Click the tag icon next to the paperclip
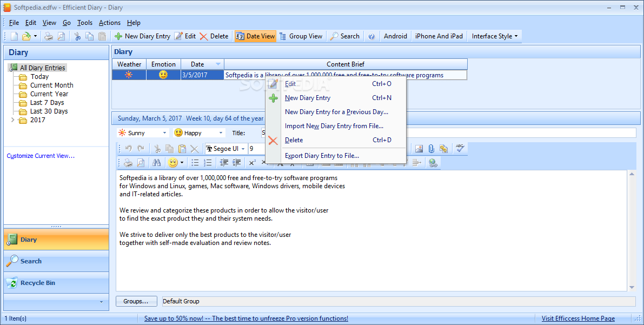The height and width of the screenshot is (325, 644). coord(443,149)
